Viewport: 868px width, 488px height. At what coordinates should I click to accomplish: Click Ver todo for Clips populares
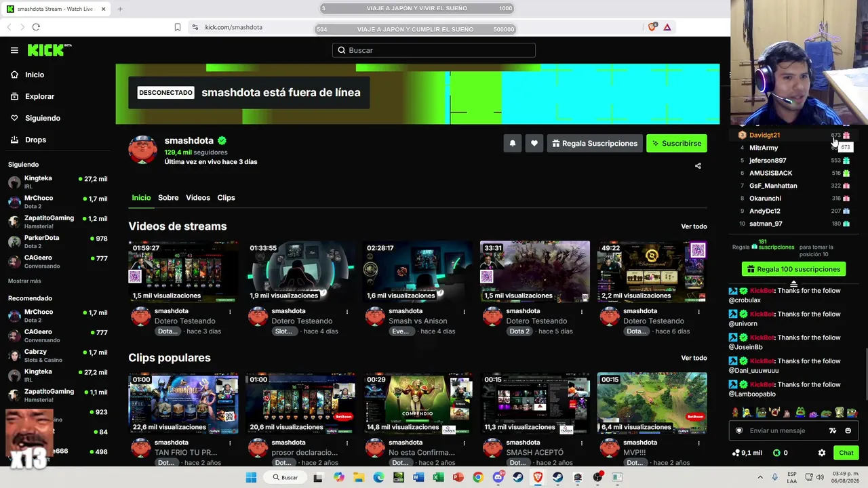[x=694, y=358]
